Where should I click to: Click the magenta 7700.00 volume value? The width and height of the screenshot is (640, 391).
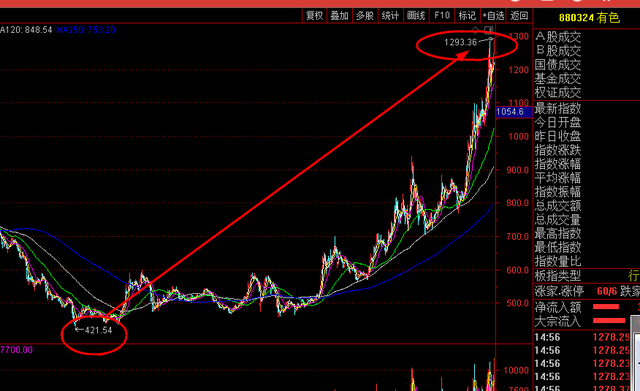(x=16, y=350)
